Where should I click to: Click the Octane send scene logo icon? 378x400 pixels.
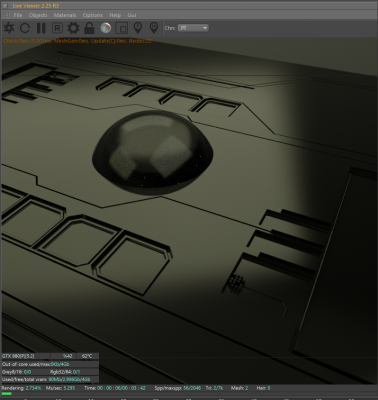9,28
